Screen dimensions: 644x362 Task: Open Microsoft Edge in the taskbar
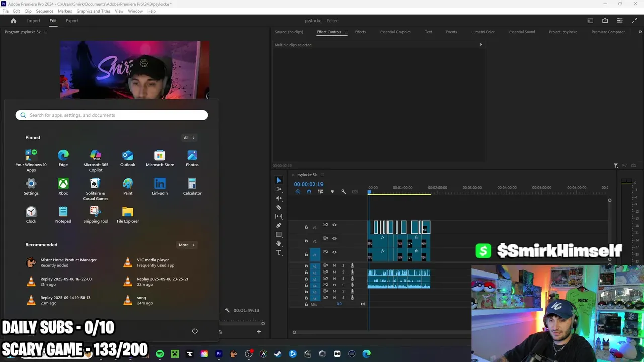click(367, 354)
